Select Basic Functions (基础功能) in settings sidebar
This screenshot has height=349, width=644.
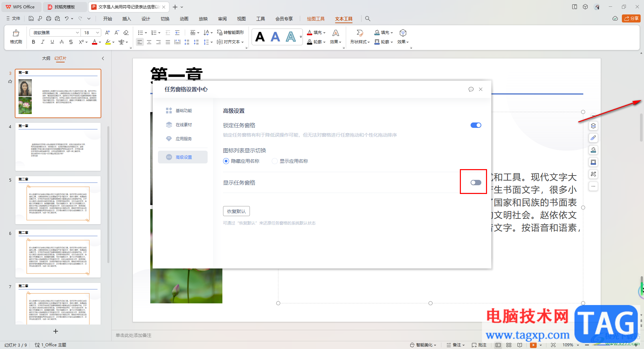pyautogui.click(x=183, y=110)
